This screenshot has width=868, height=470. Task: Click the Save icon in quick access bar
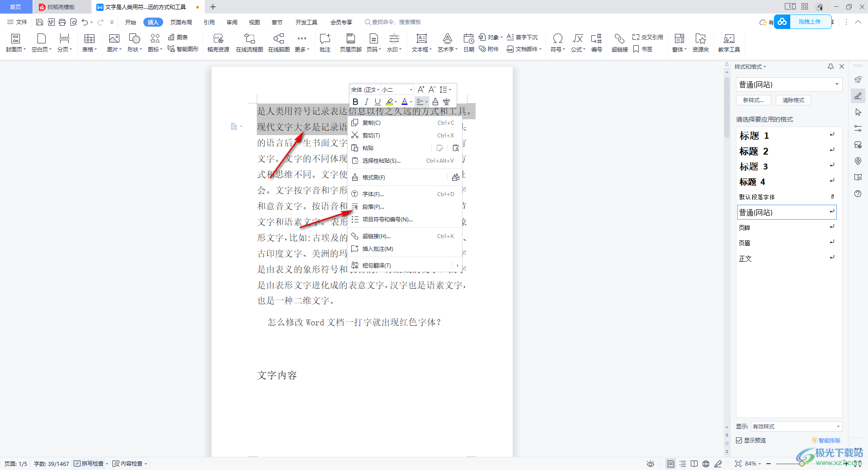point(39,22)
